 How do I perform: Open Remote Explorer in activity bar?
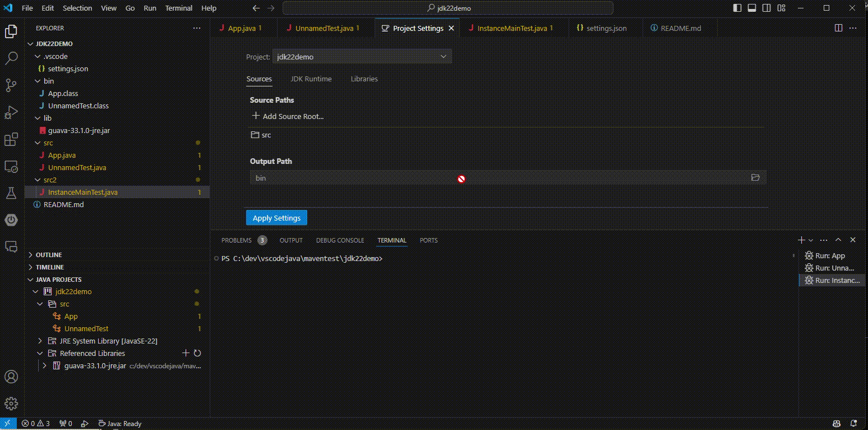tap(11, 167)
